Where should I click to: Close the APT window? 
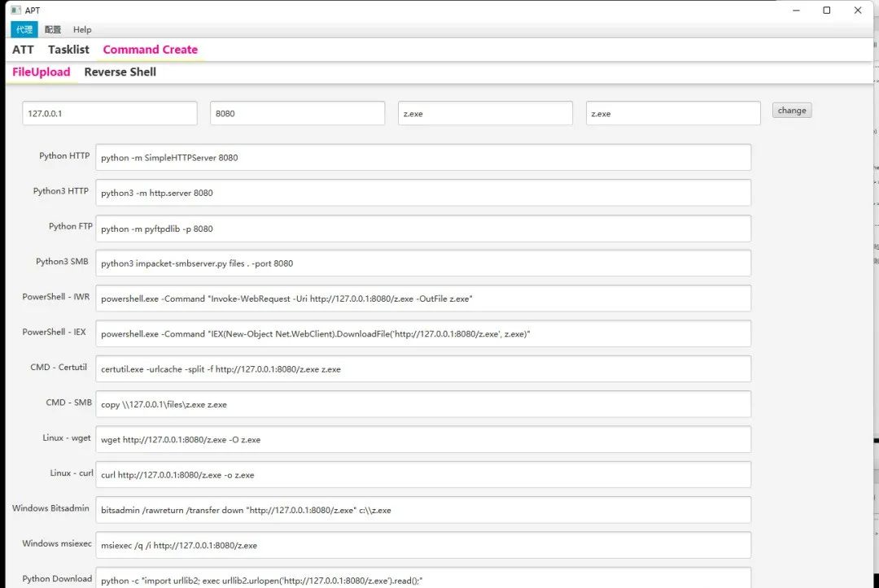tap(858, 10)
